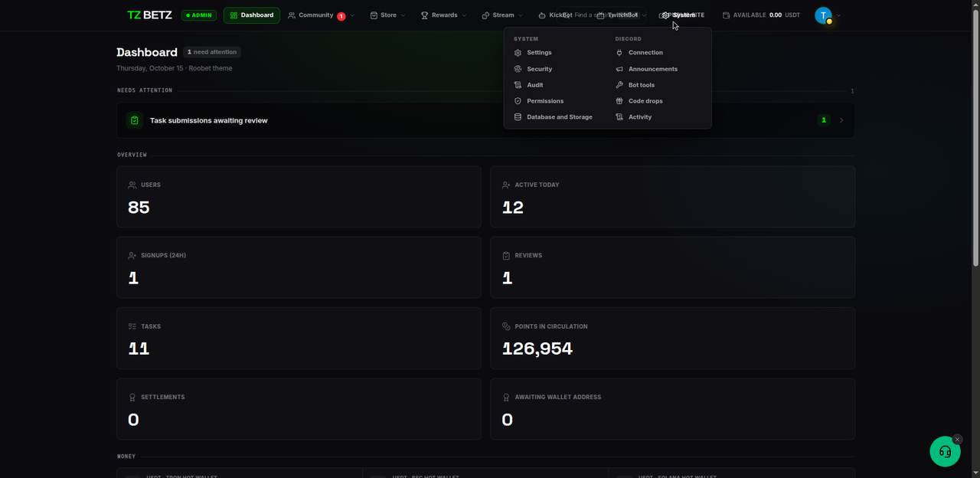
Task: Click the Connection plug icon
Action: pyautogui.click(x=619, y=53)
